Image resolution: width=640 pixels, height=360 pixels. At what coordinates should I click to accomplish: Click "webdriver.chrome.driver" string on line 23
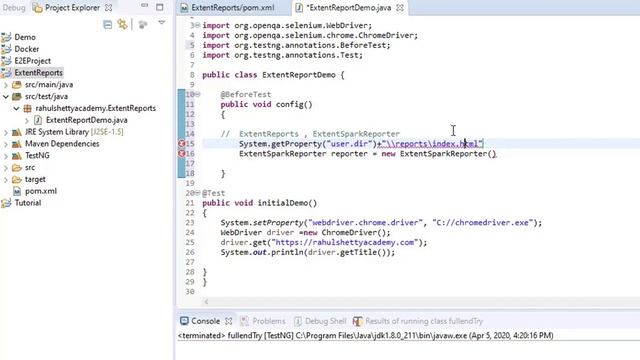(365, 223)
